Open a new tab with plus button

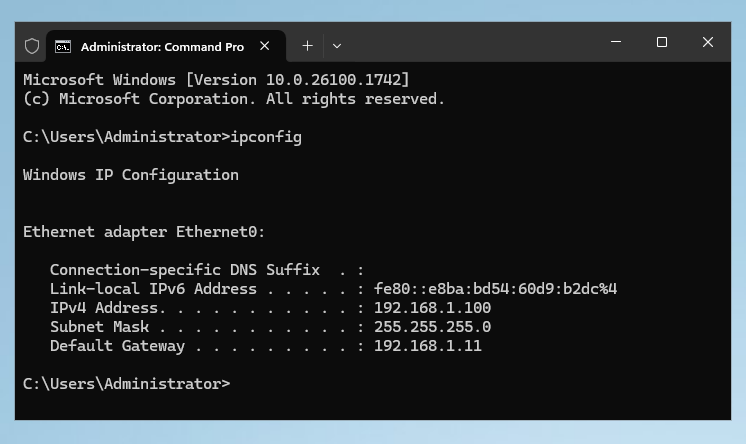pos(307,46)
